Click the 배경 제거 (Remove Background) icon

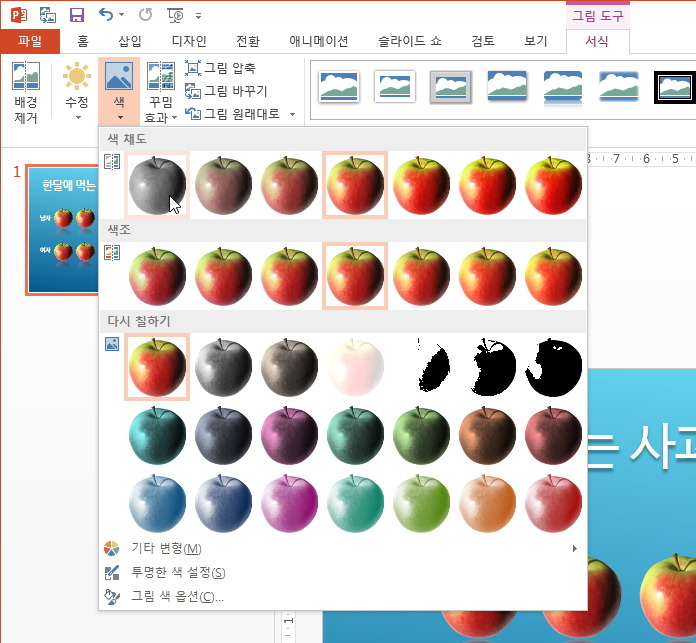(26, 92)
